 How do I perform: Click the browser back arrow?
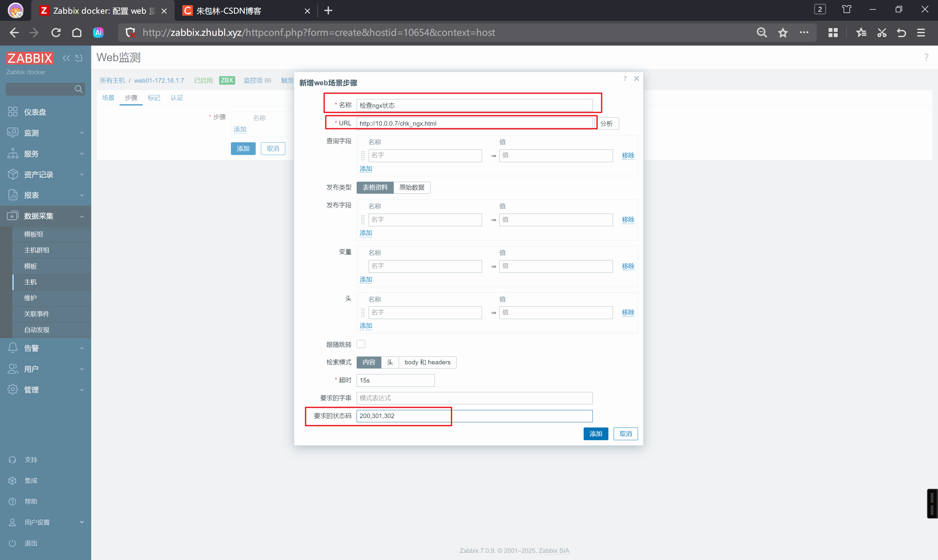14,33
